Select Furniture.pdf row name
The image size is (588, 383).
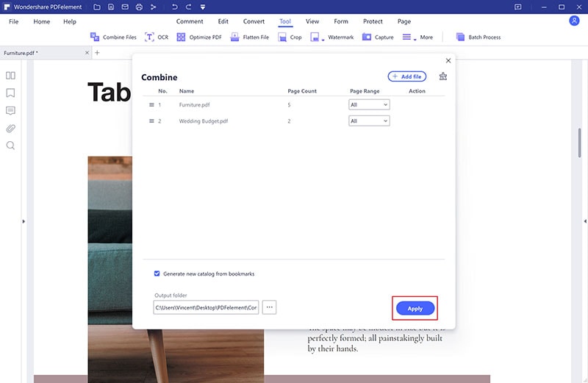tap(194, 104)
